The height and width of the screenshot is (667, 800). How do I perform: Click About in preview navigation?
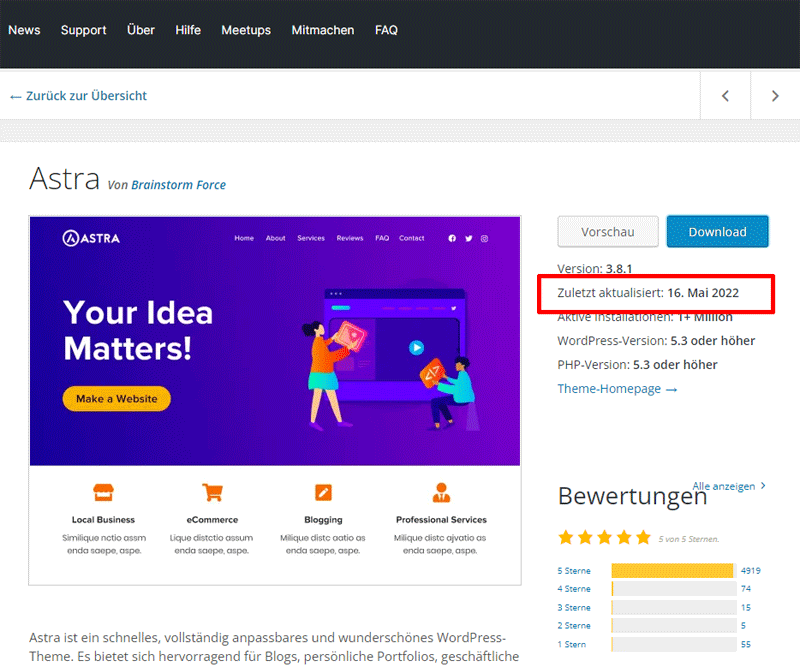point(276,238)
